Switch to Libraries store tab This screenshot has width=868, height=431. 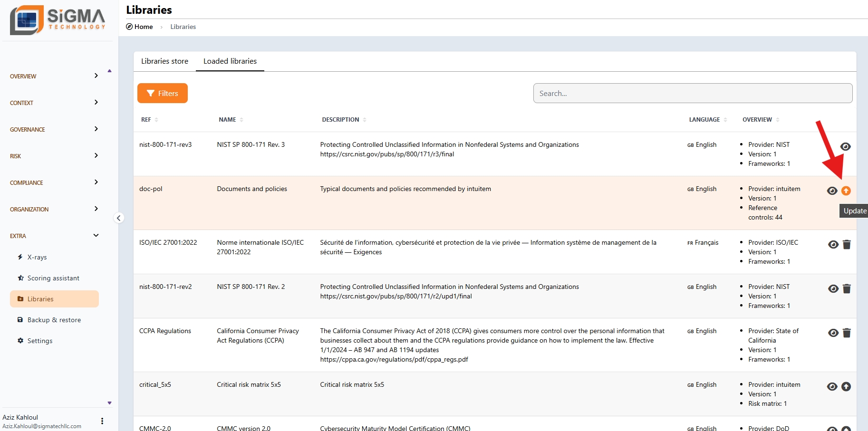(x=164, y=61)
